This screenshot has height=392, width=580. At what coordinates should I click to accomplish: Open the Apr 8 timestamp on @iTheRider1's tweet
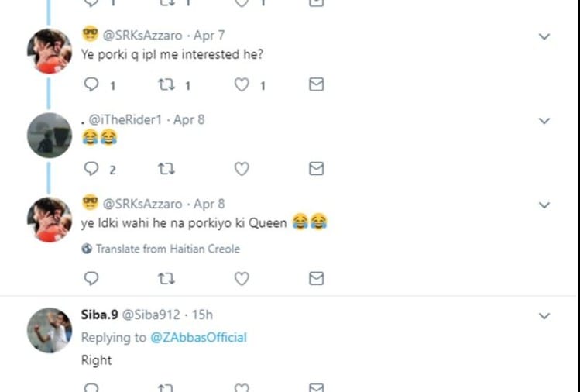[189, 120]
